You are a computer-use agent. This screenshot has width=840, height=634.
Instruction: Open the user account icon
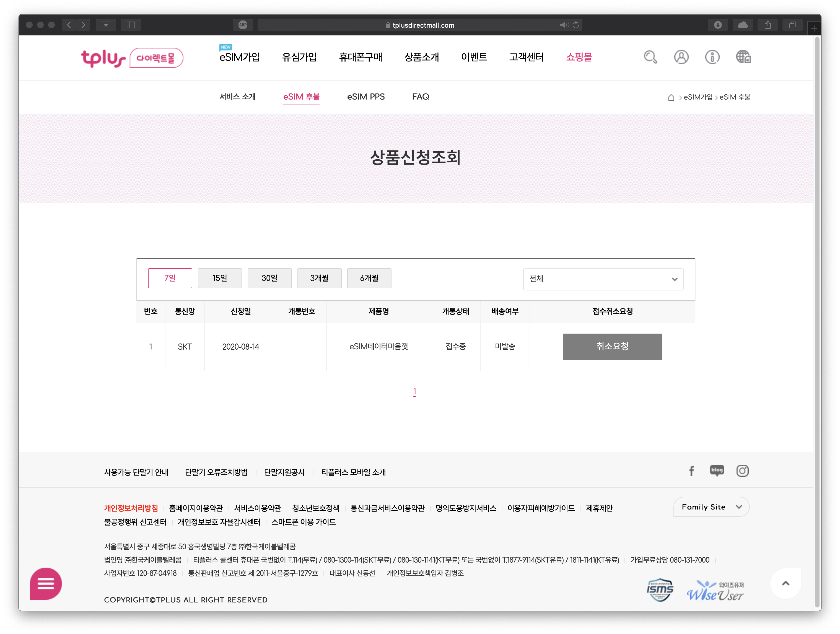pos(681,57)
